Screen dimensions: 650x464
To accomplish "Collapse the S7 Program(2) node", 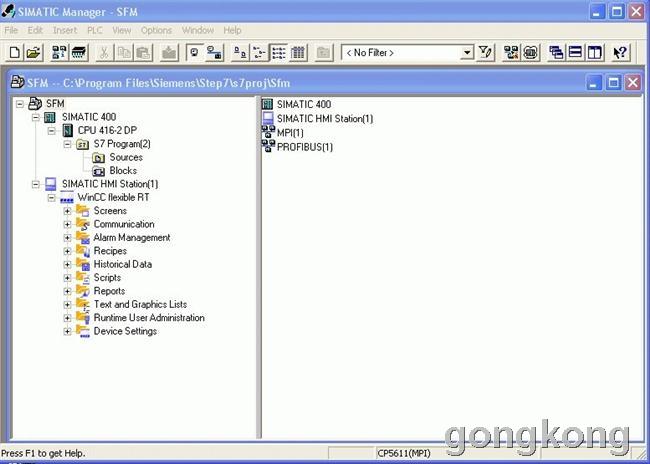I will (x=67, y=144).
